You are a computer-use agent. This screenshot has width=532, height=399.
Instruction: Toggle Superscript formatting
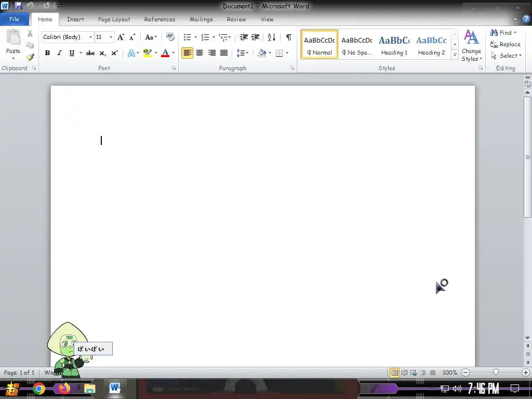point(115,53)
